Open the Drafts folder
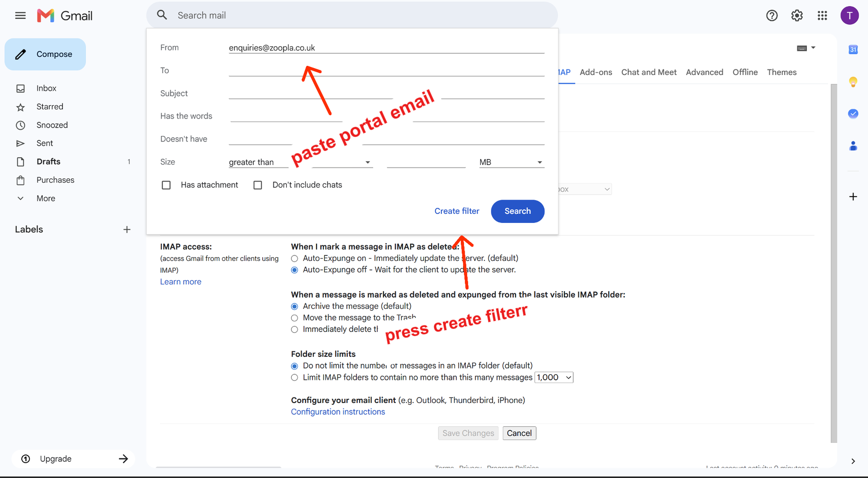 [x=48, y=161]
